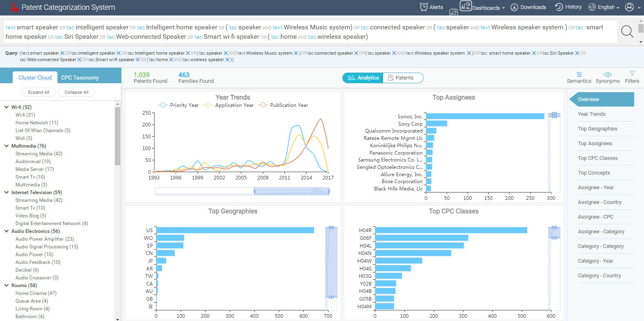The height and width of the screenshot is (321, 644).
Task: Open the Filters funnel icon
Action: click(632, 74)
